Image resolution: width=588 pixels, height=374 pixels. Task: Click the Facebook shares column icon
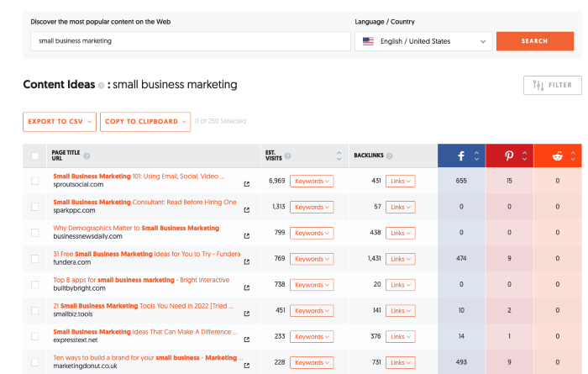pyautogui.click(x=461, y=156)
